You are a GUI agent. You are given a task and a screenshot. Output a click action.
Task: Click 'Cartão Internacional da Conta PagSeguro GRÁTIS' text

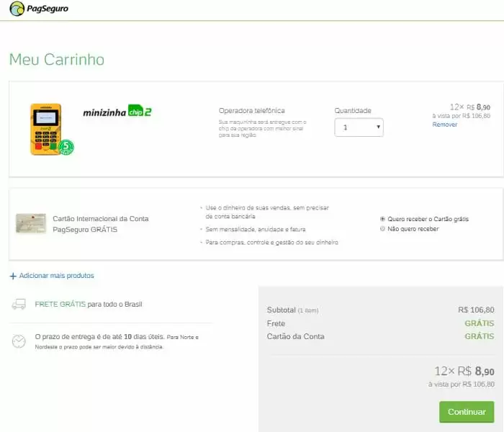pyautogui.click(x=101, y=224)
